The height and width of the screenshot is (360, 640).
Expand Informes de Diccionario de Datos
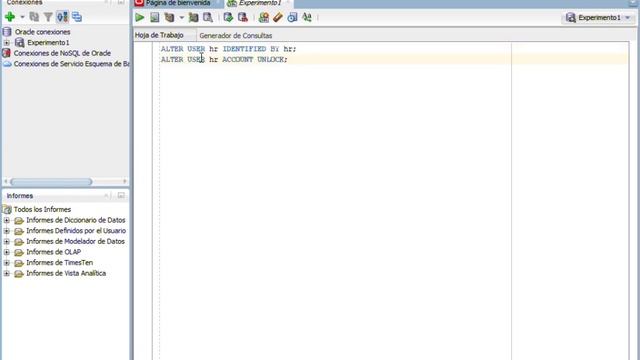(x=7, y=220)
